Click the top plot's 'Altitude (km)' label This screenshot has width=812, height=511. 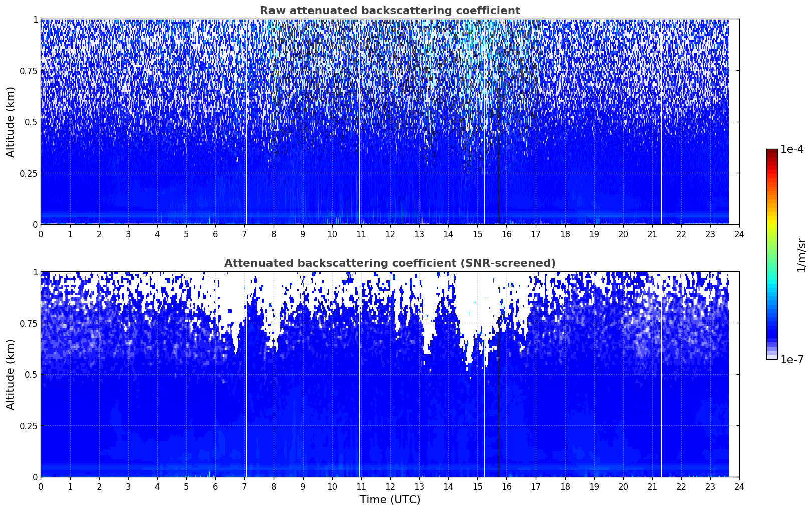pos(11,122)
